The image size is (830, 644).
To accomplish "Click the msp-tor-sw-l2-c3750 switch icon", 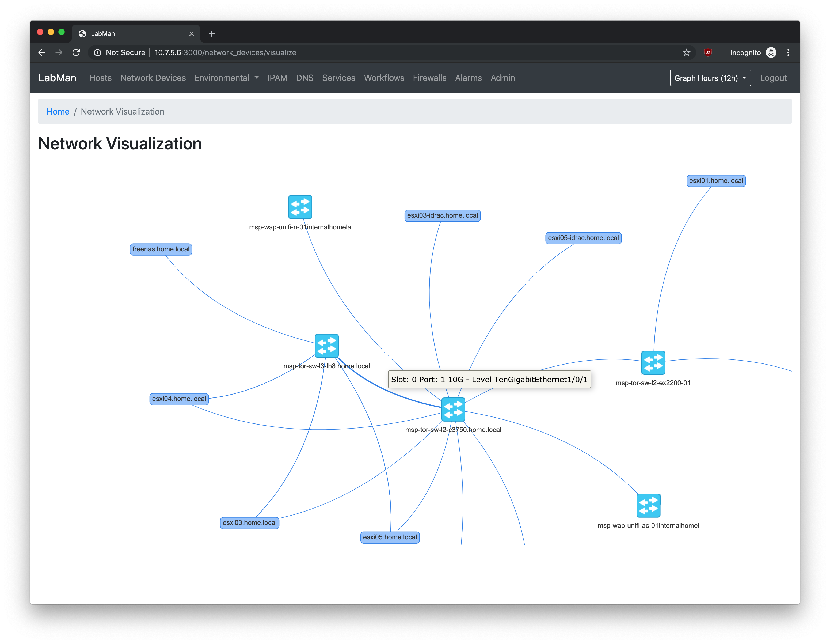I will coord(453,410).
